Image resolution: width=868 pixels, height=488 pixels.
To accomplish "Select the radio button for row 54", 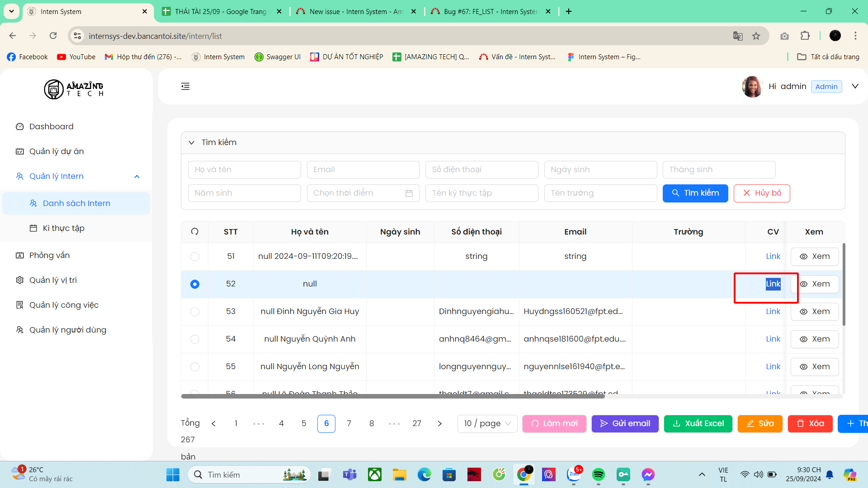I will tap(195, 339).
